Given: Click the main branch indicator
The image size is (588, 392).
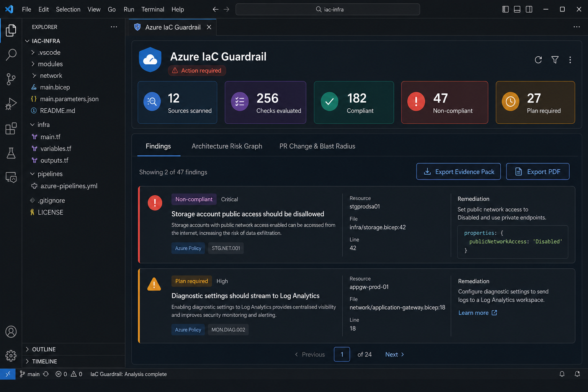Looking at the screenshot, I should coord(30,374).
